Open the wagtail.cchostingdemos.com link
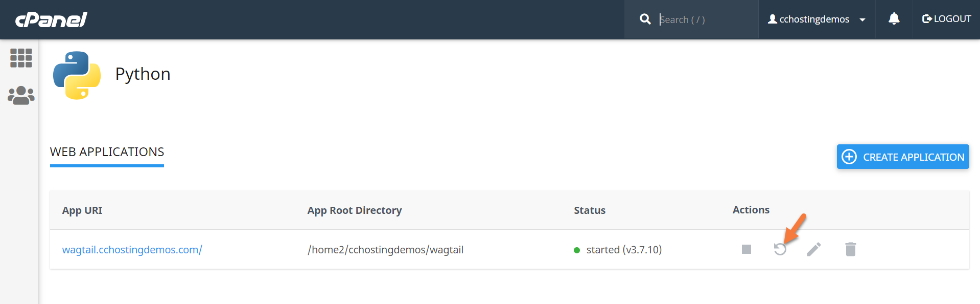This screenshot has height=304, width=980. (x=132, y=250)
